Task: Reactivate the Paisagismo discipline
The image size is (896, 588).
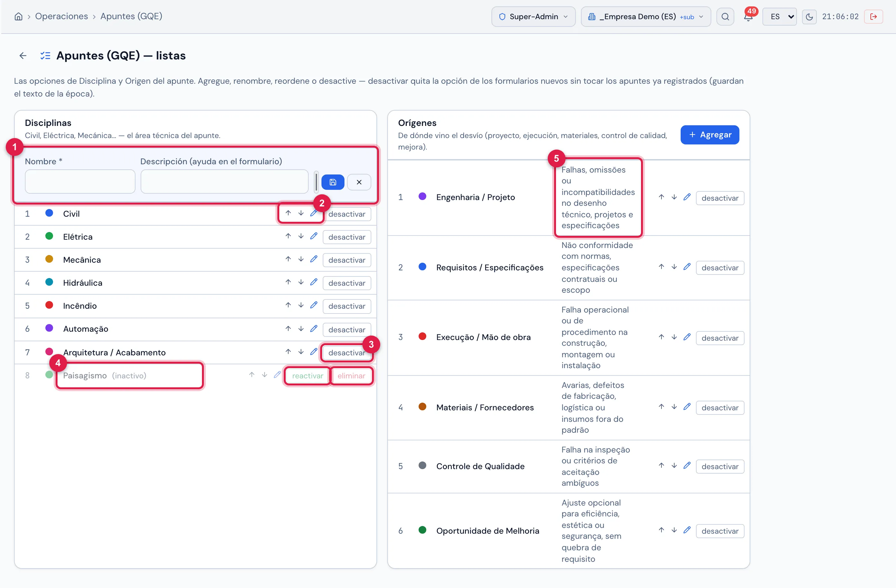Action: tap(308, 376)
